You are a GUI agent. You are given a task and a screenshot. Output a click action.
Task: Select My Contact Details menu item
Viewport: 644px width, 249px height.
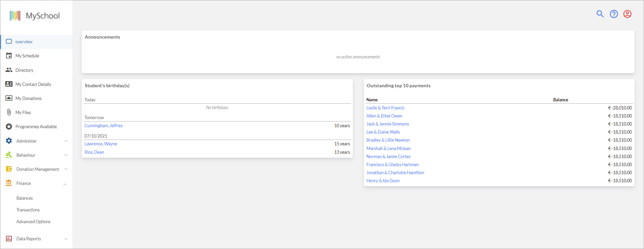(x=33, y=84)
